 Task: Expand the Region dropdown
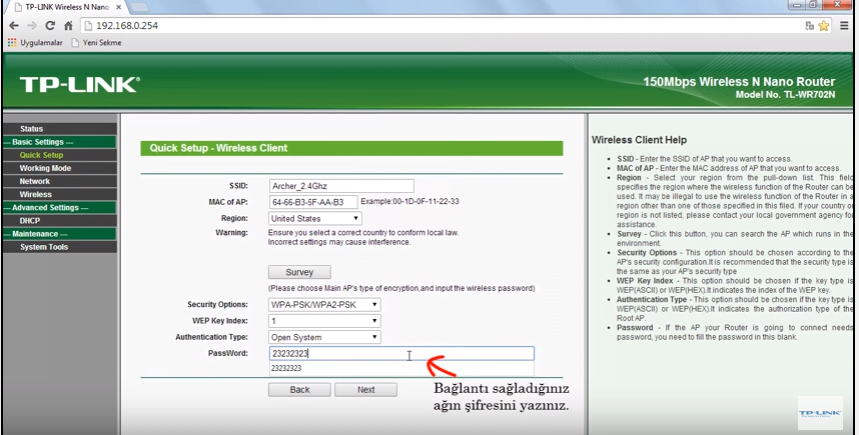click(314, 218)
